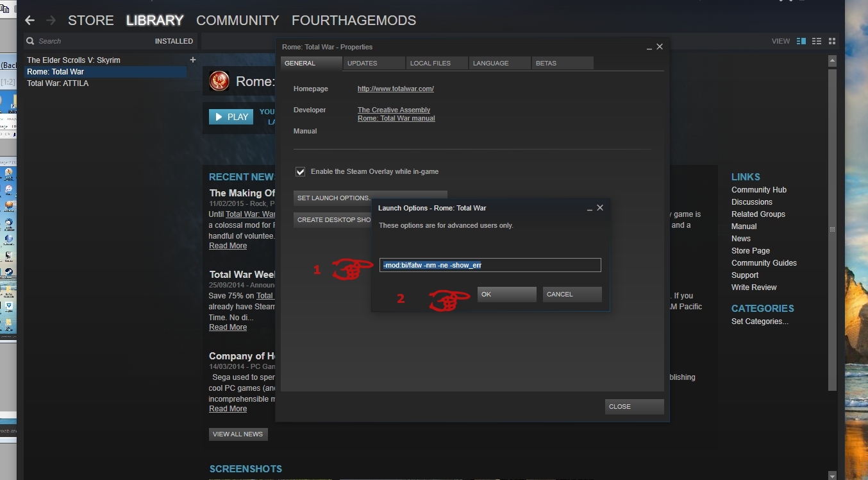Screen dimensions: 868x480
Task: Open the Support link
Action: [x=745, y=275]
